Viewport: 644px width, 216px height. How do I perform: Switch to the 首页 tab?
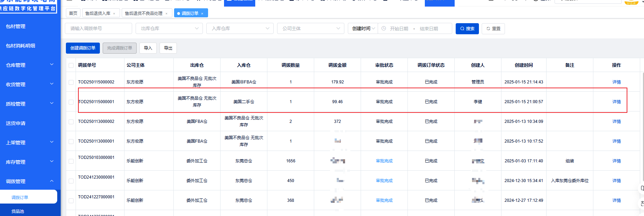click(x=73, y=13)
